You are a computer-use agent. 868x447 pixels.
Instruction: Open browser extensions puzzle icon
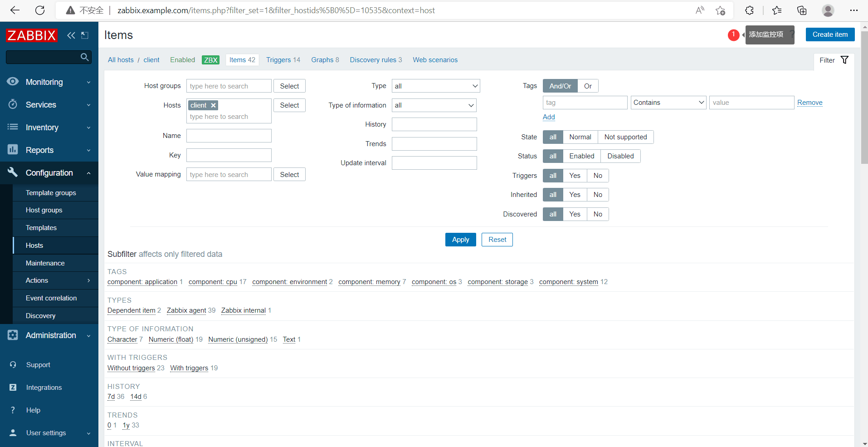(x=749, y=10)
